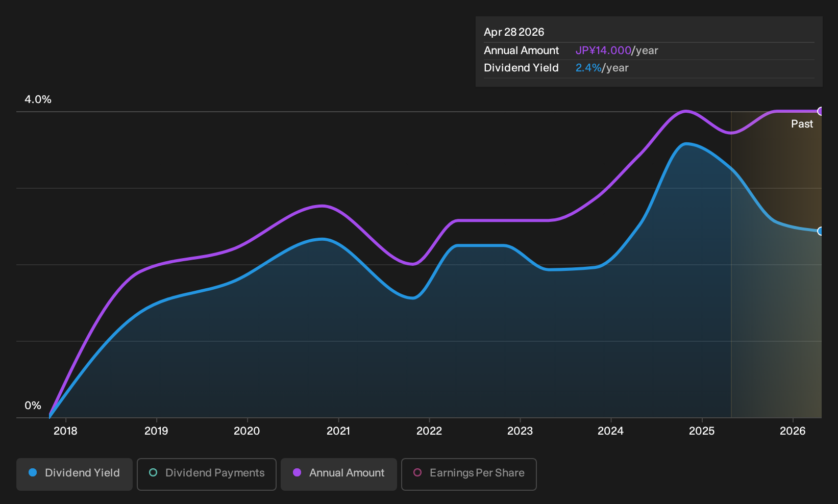Click the Dividend Yield tooltip label

coord(521,68)
